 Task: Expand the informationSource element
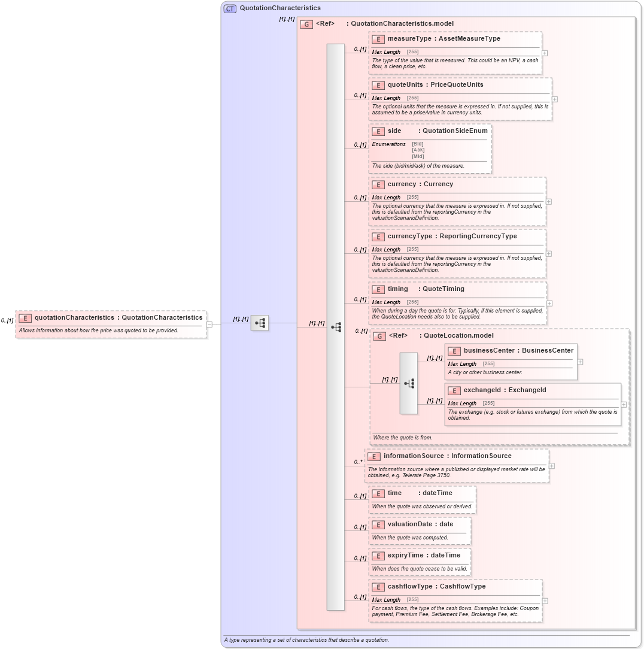point(552,466)
